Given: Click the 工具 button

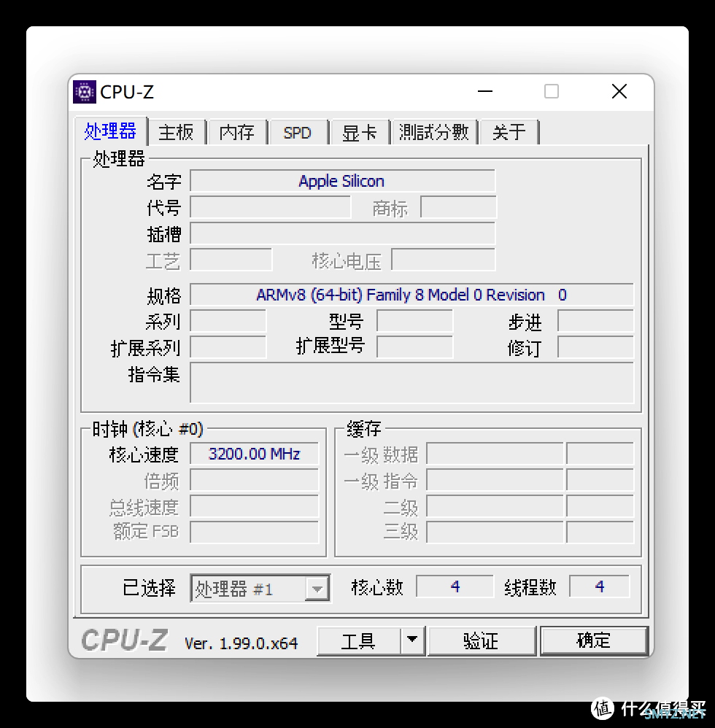Looking at the screenshot, I should (358, 640).
